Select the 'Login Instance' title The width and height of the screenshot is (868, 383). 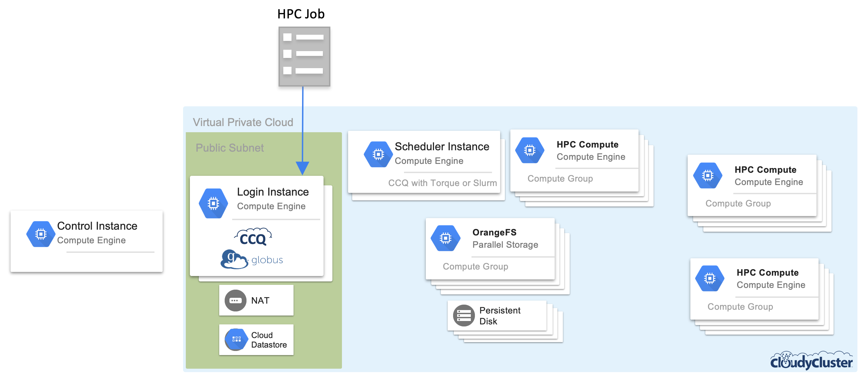click(x=273, y=192)
